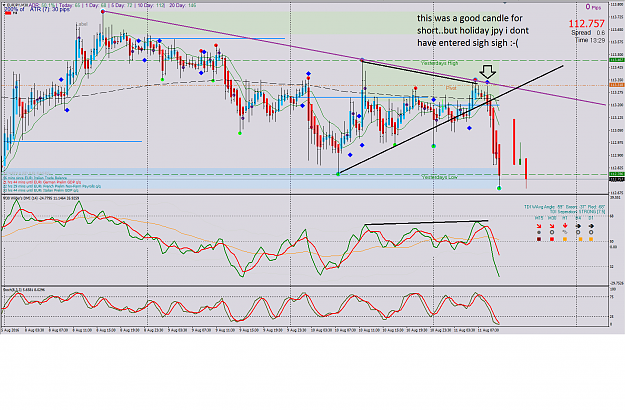The height and width of the screenshot is (410, 625).
Task: Click the red 112.757 price display
Action: point(586,24)
